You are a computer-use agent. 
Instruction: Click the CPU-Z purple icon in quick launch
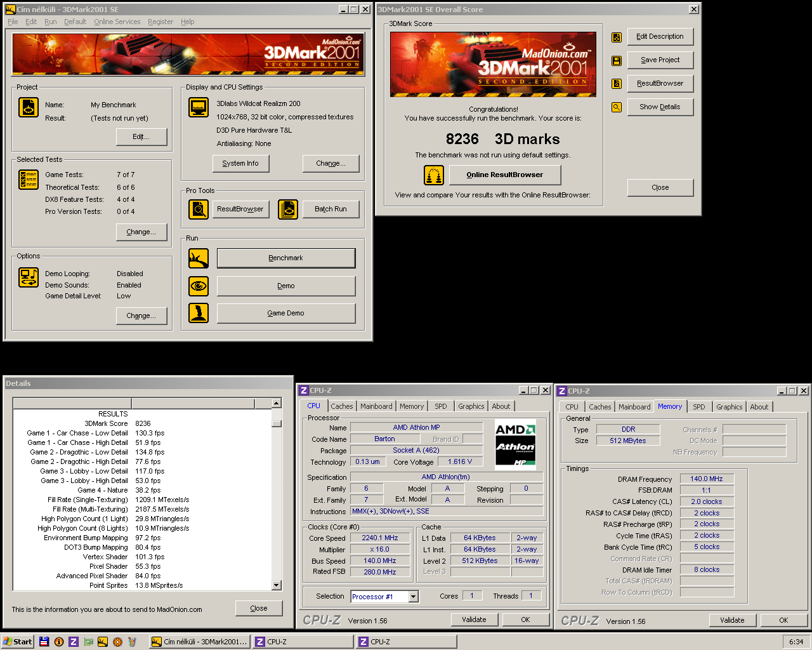coord(74,642)
